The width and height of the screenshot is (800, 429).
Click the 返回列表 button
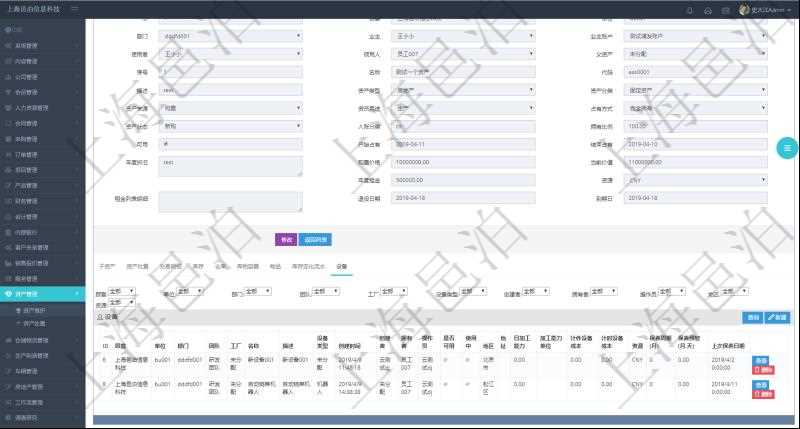[x=315, y=240]
